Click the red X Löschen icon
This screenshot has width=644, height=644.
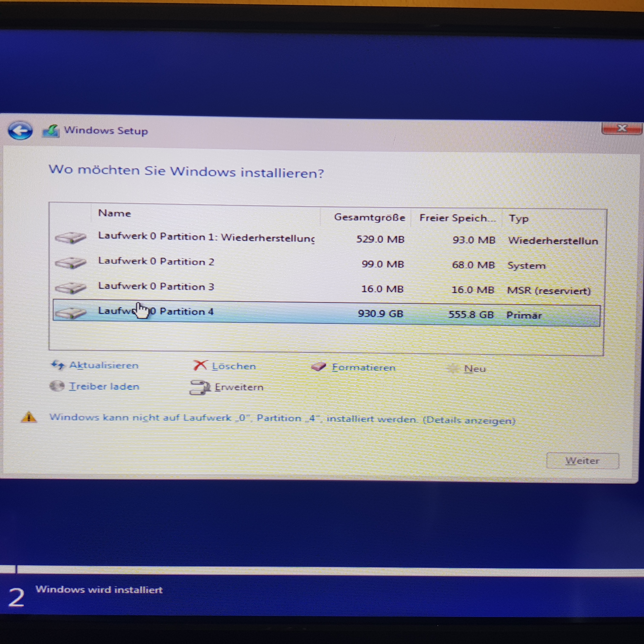[x=200, y=365]
